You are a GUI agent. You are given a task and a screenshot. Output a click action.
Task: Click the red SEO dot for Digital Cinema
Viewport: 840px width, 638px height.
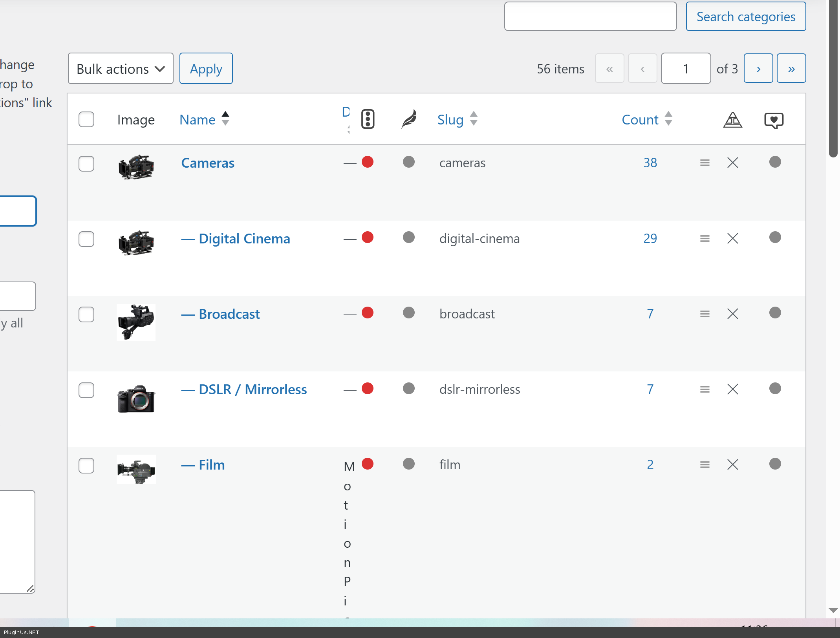coord(368,238)
